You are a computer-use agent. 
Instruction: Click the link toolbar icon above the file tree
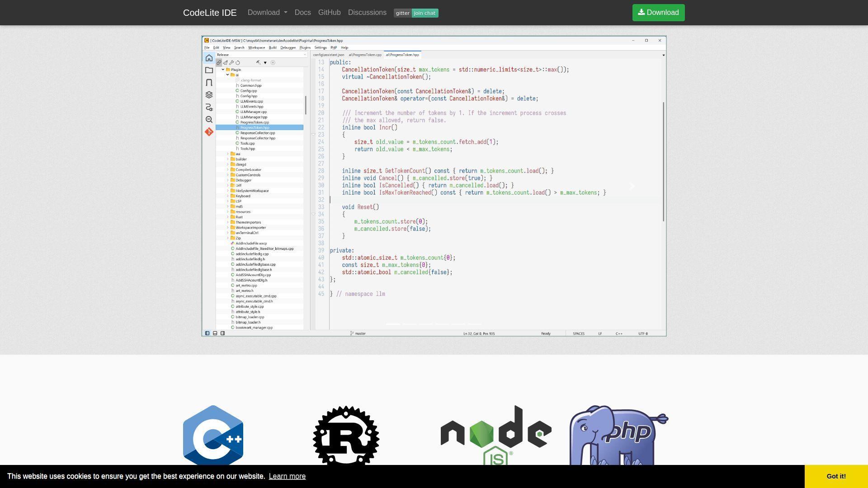(219, 62)
